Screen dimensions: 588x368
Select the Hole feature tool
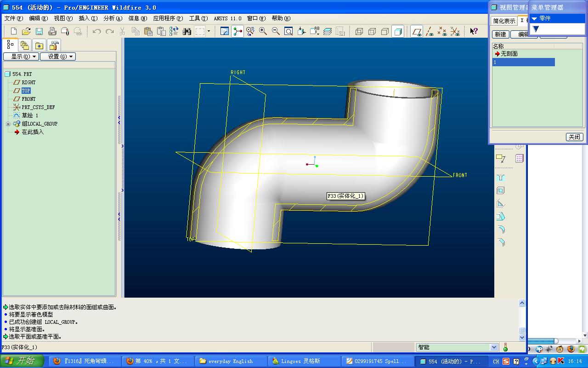click(x=501, y=178)
